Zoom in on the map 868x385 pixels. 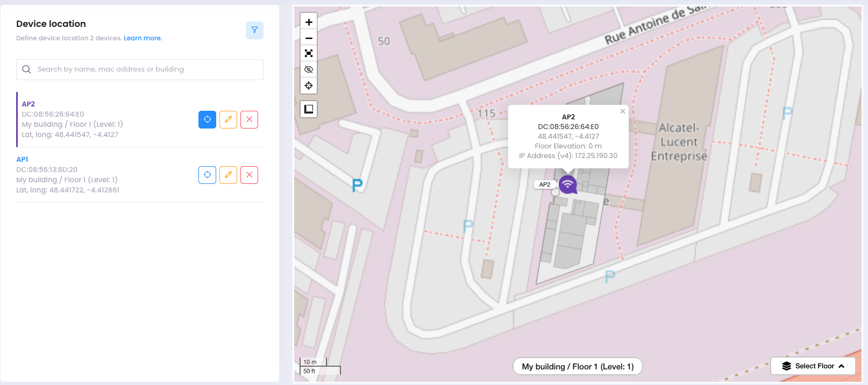coord(309,22)
